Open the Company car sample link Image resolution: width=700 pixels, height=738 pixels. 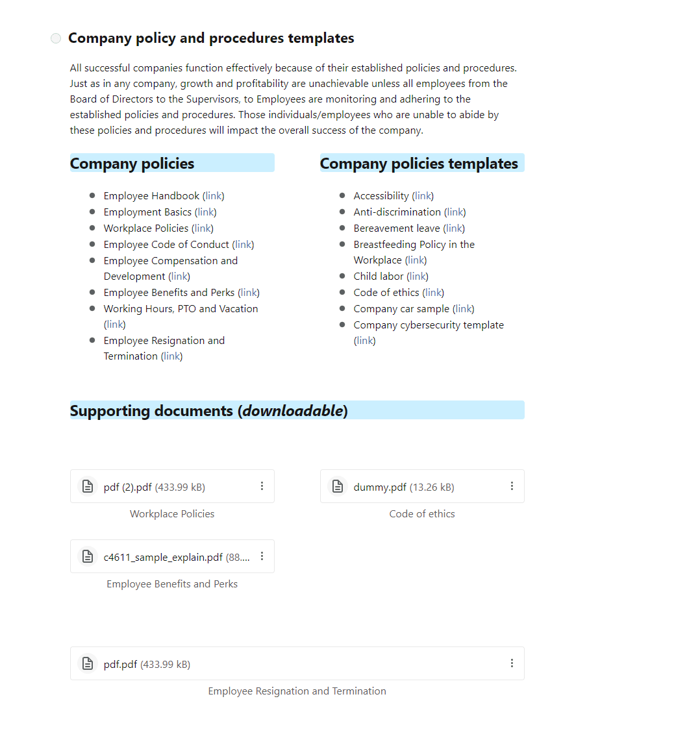pyautogui.click(x=463, y=309)
